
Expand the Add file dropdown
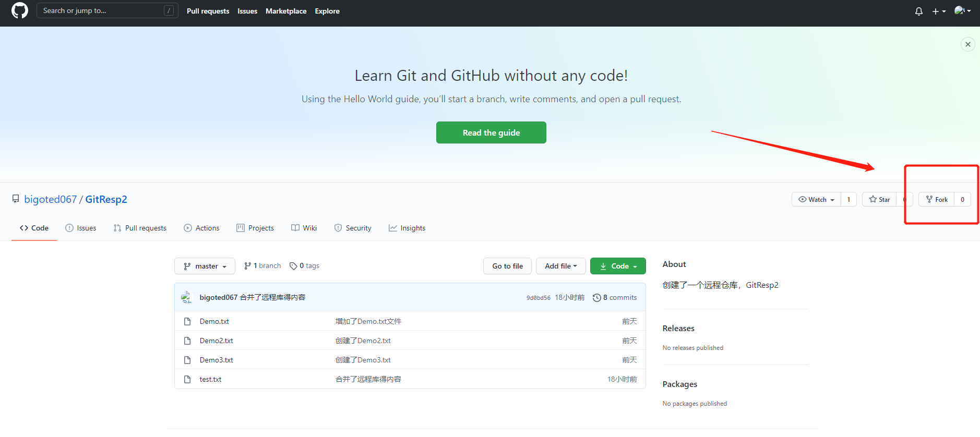561,266
